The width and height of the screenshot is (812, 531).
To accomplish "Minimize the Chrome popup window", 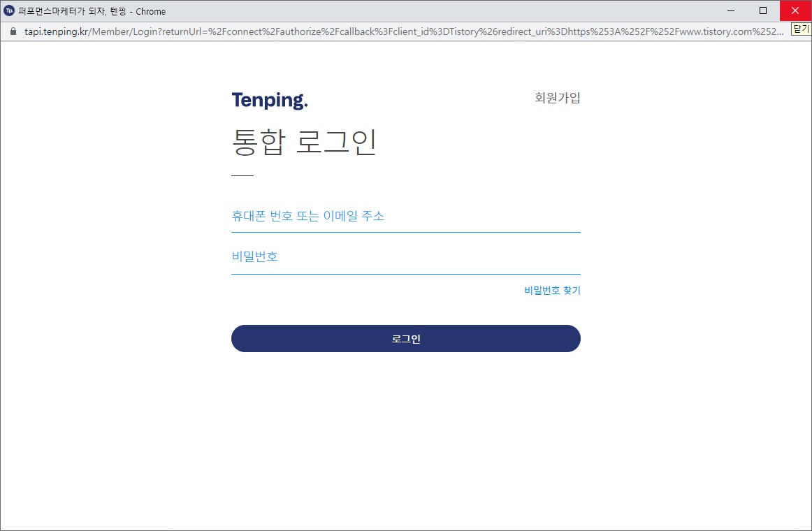I will click(731, 11).
